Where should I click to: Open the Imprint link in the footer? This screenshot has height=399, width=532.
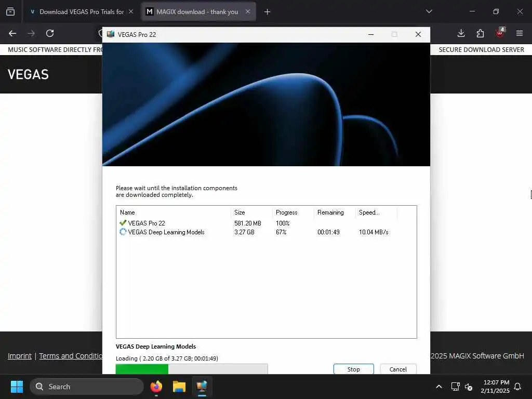(20, 356)
